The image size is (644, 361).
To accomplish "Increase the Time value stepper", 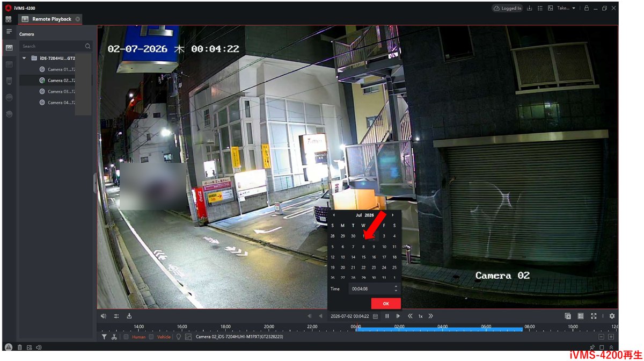I will click(x=396, y=286).
